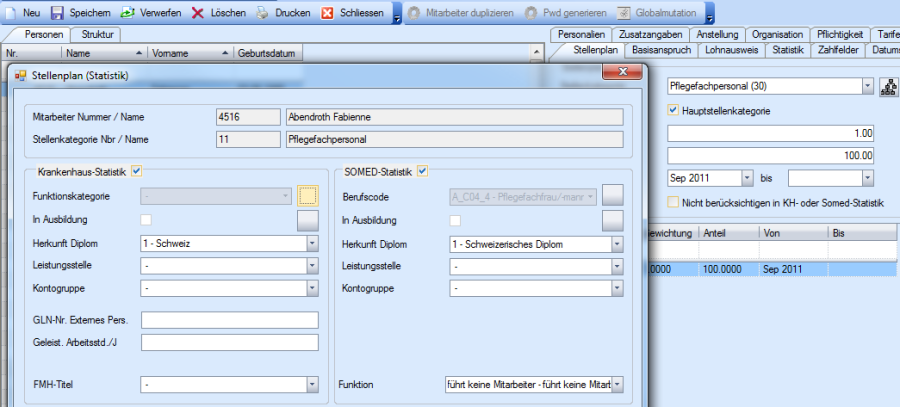The height and width of the screenshot is (407, 900).
Task: Open the SOMED Leistungsstelle dropdown
Action: point(617,267)
